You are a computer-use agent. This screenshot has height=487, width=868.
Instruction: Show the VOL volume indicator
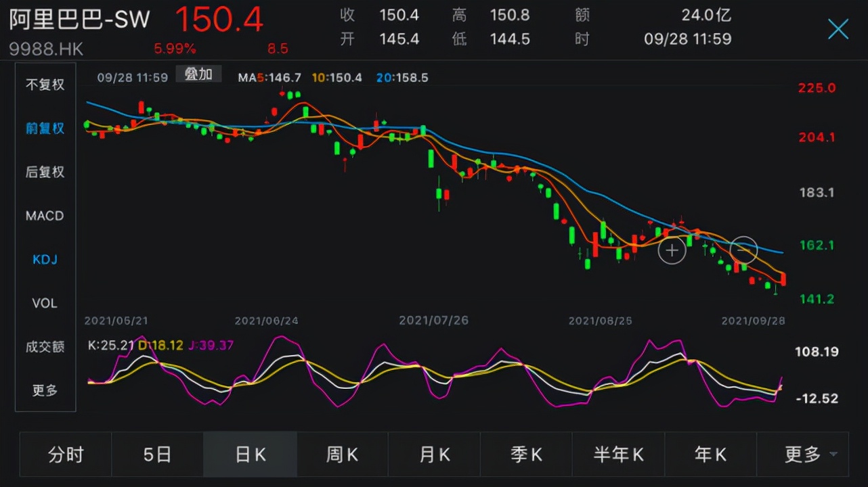43,303
